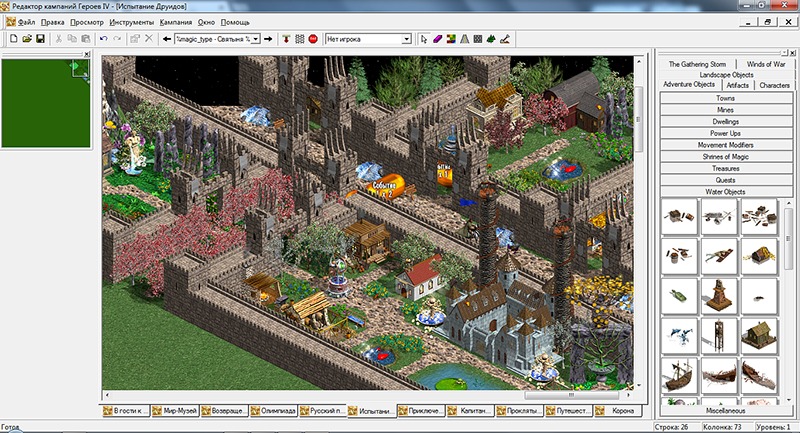Screen dimensions: 800x433
Task: Open the Помощь menu
Action: (235, 22)
